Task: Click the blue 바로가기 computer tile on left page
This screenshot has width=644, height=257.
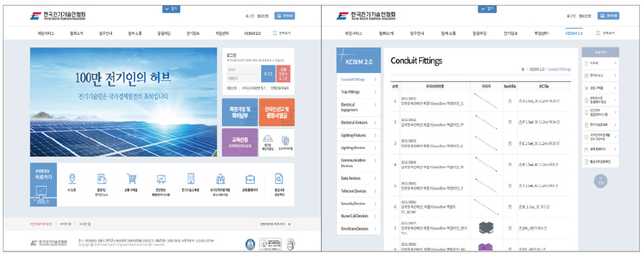Action: pyautogui.click(x=44, y=185)
